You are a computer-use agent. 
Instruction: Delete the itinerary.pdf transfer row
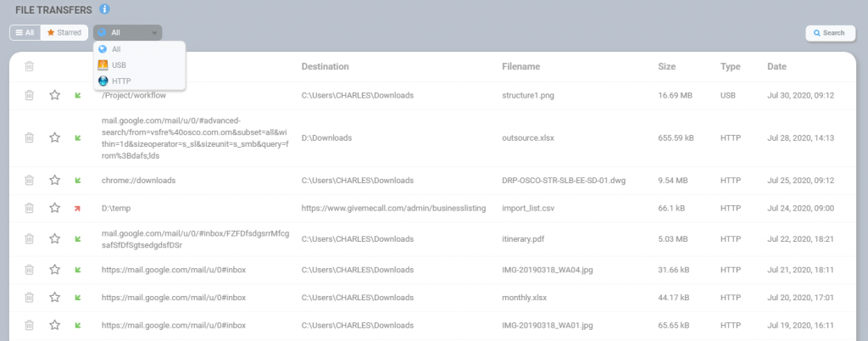point(30,239)
